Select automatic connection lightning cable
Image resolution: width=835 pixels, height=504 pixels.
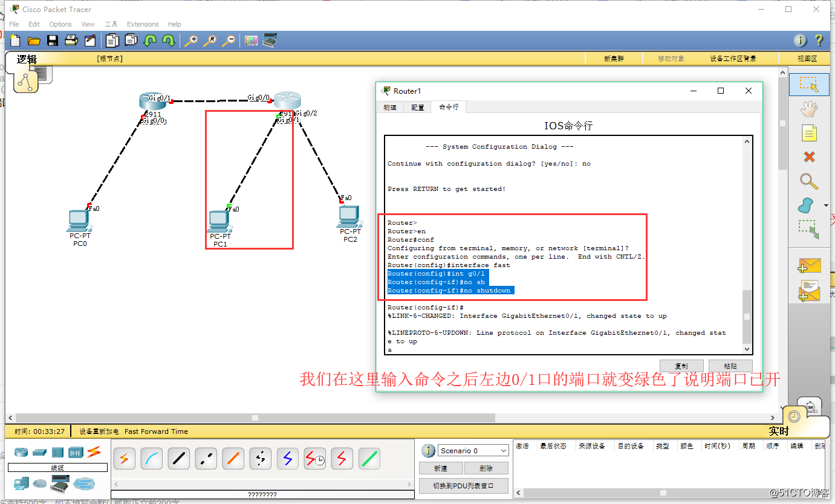(x=125, y=459)
